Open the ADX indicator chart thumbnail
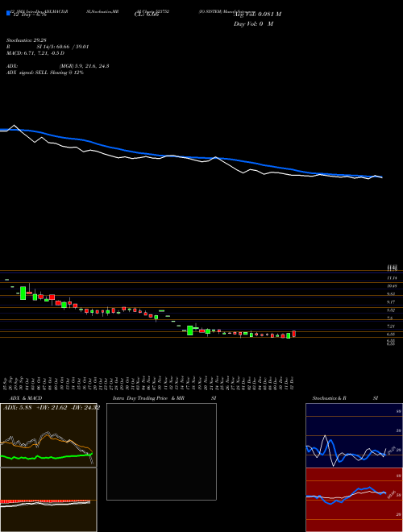 pos(48,435)
